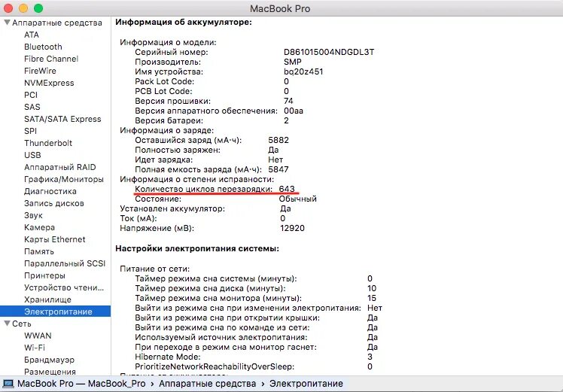Viewport: 563px width, 392px height.
Task: Select SPI in the sidebar
Action: pyautogui.click(x=31, y=131)
